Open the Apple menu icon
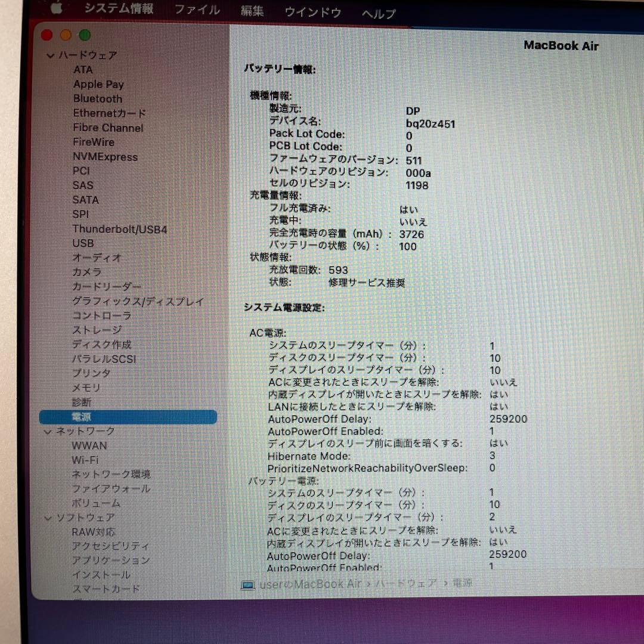 56,7
